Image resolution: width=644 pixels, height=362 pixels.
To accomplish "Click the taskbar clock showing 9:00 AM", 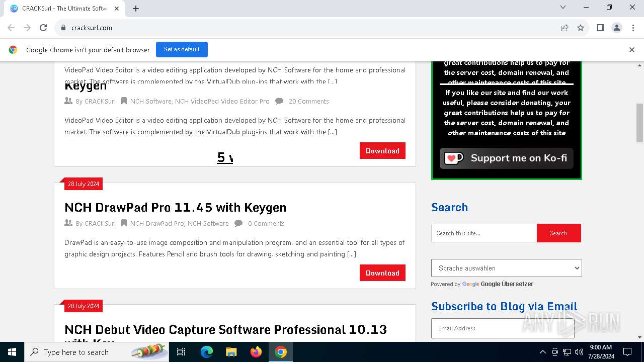I will [x=601, y=352].
